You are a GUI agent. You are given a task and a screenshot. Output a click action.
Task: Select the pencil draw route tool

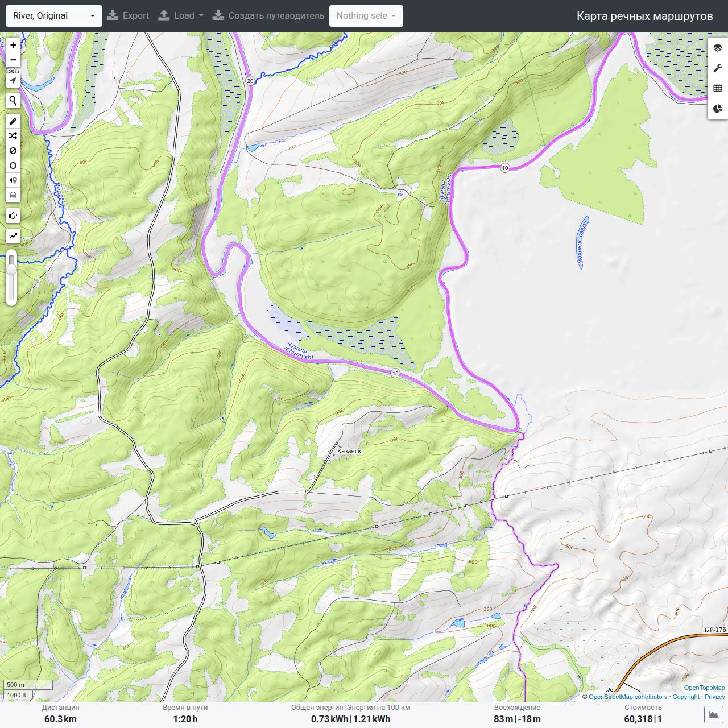(13, 121)
